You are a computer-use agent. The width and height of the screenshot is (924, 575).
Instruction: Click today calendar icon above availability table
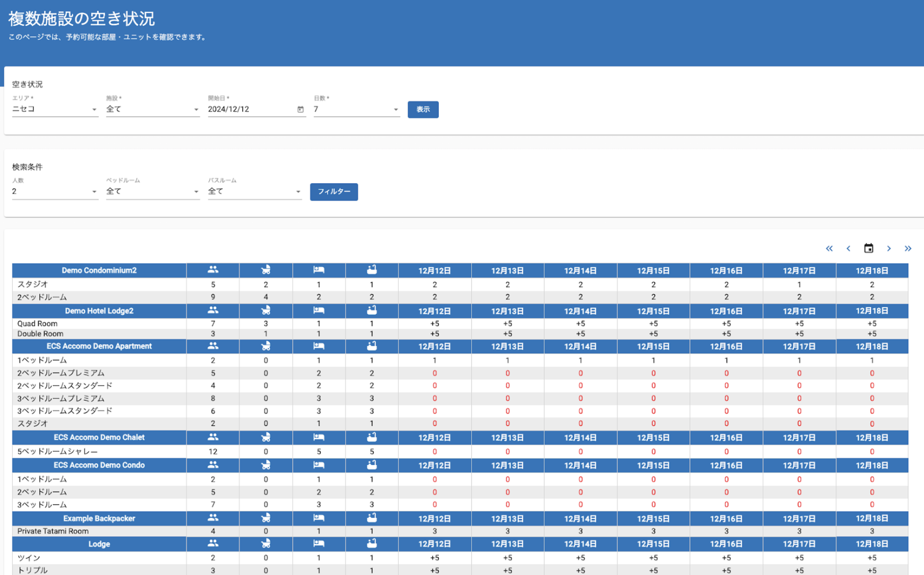click(x=869, y=248)
